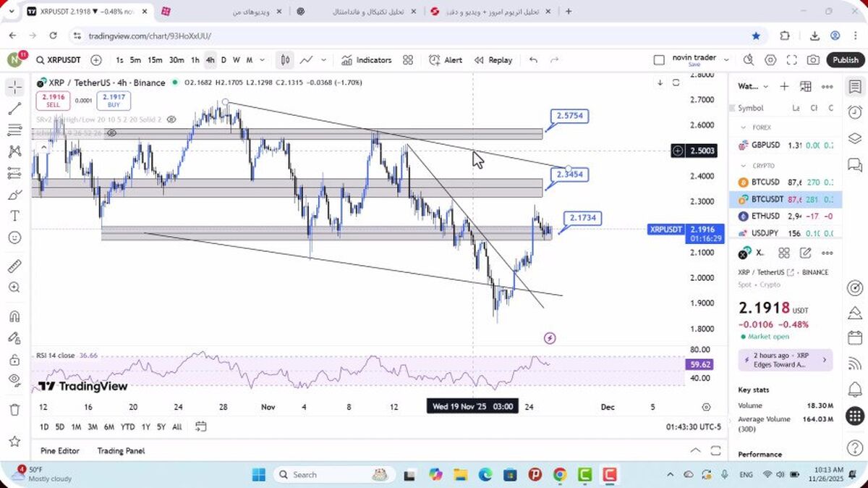The image size is (868, 488).
Task: Open the Indicators dialog
Action: coord(366,60)
